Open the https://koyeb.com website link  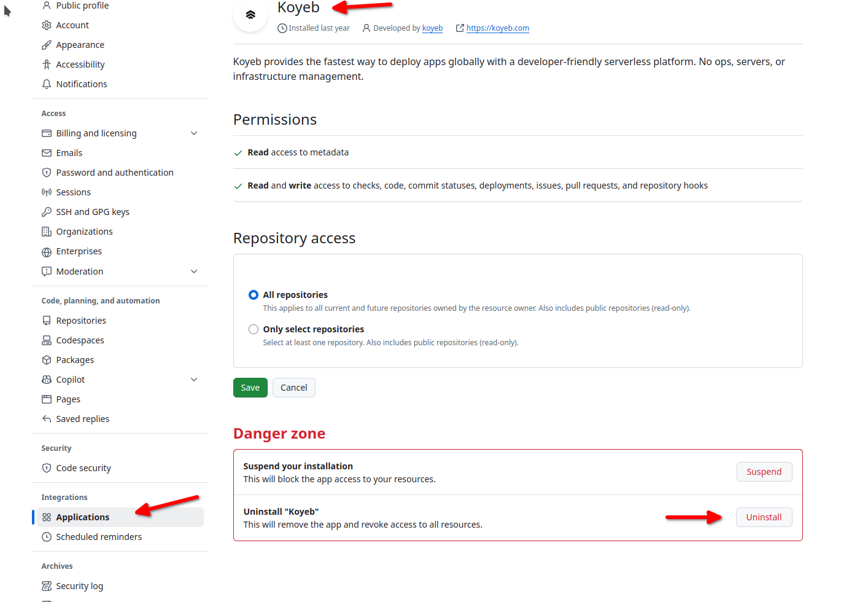tap(497, 28)
